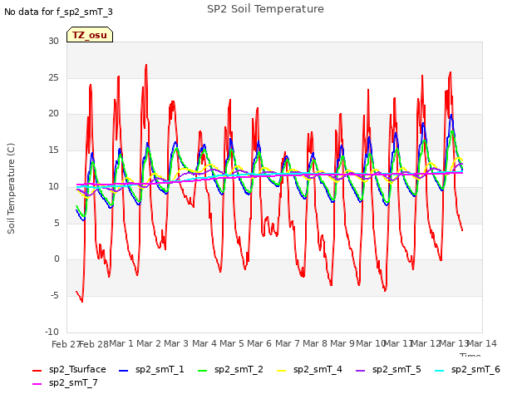Viewport: 532px width, 399px height.
Task: Click the chart title SP2 Soil Temperature
Action: (x=265, y=9)
